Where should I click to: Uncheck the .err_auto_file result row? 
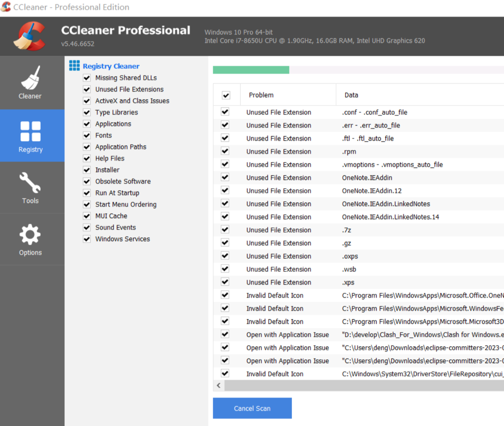[225, 125]
